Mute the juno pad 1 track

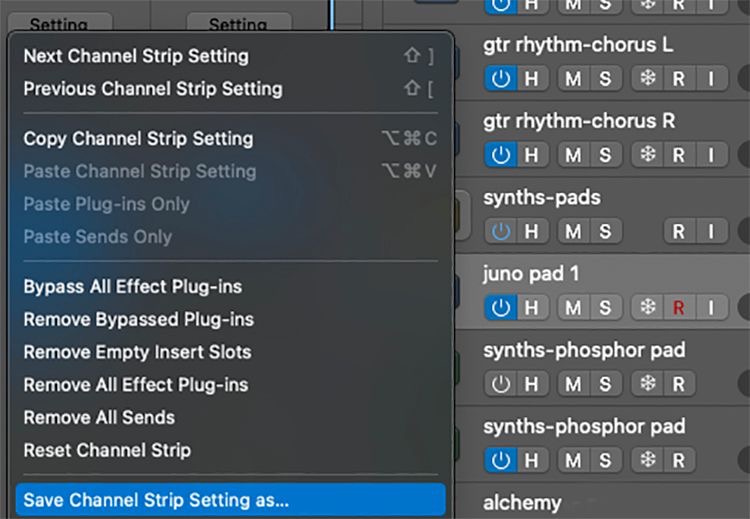pyautogui.click(x=573, y=307)
